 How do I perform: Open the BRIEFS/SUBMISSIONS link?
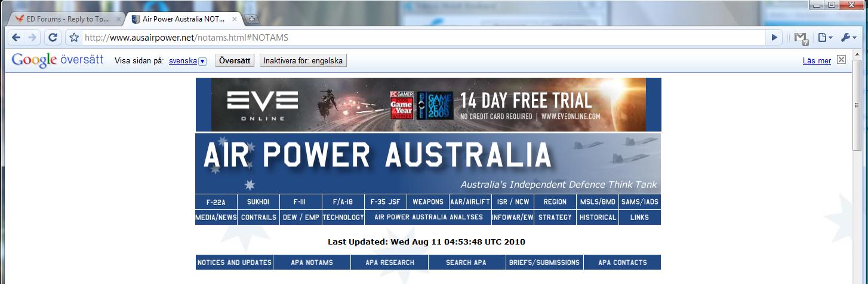coord(544,262)
